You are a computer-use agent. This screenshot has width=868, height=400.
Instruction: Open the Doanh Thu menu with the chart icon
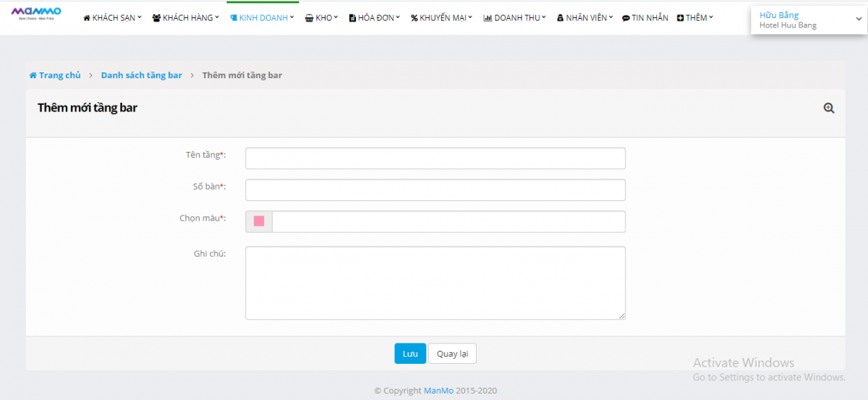(x=514, y=18)
